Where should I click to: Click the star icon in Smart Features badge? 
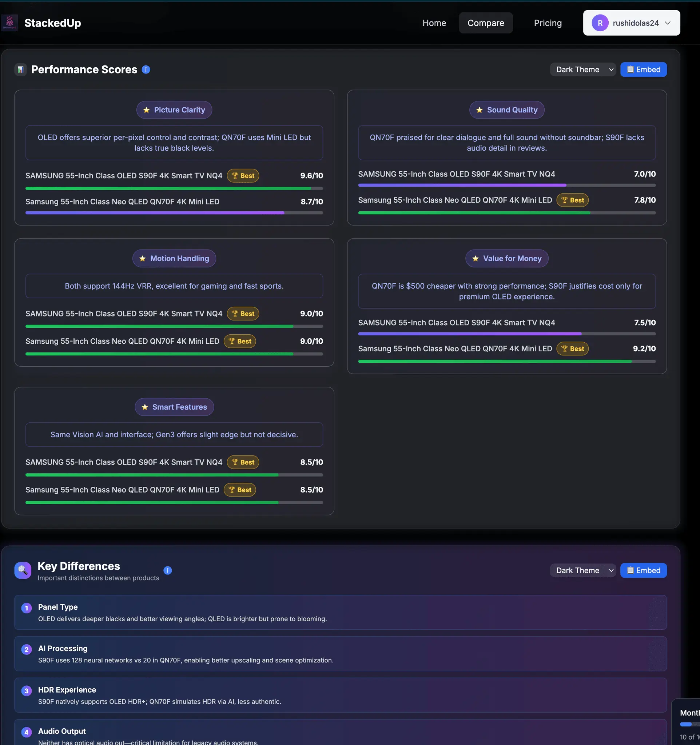tap(145, 407)
